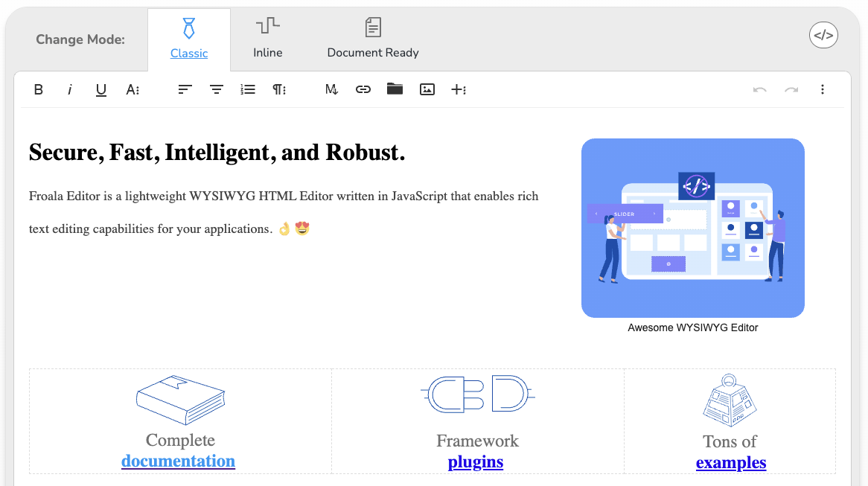
Task: Open the align center option
Action: pos(216,89)
